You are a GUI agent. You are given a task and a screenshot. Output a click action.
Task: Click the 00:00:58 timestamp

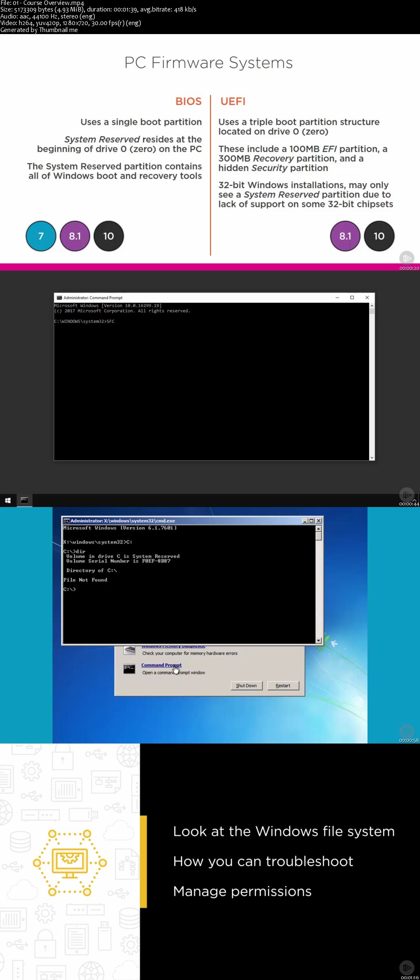(409, 741)
